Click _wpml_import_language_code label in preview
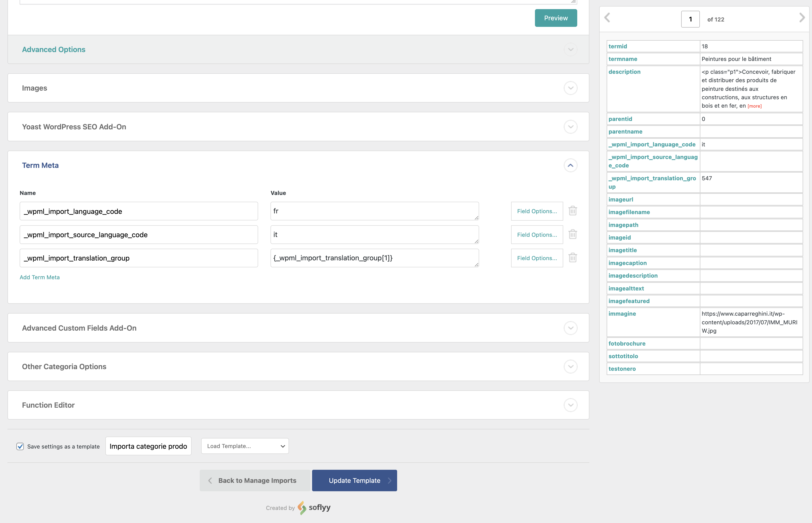 click(x=652, y=144)
